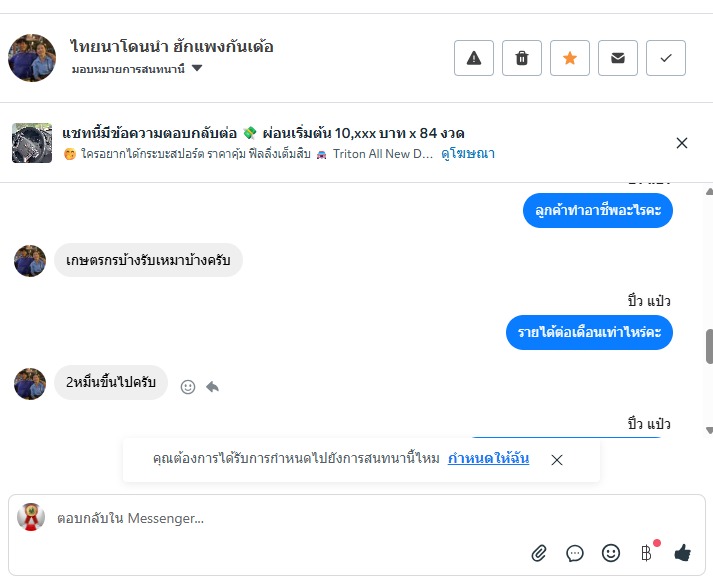Screen dimensions: 713x587
Task: Send a thumbs-up like
Action: click(683, 553)
